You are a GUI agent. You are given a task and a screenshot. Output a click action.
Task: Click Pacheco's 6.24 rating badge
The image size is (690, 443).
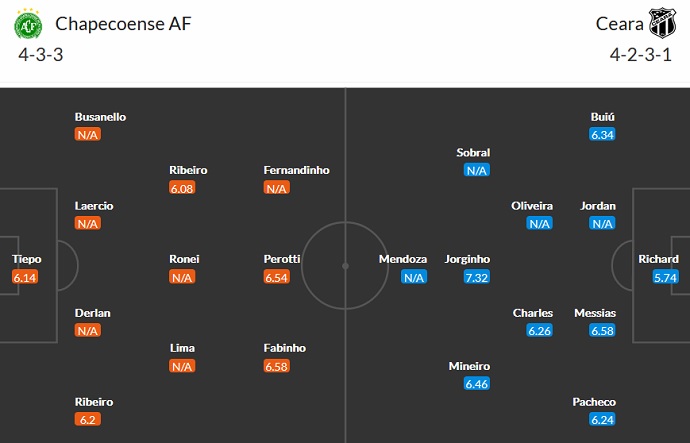point(602,420)
